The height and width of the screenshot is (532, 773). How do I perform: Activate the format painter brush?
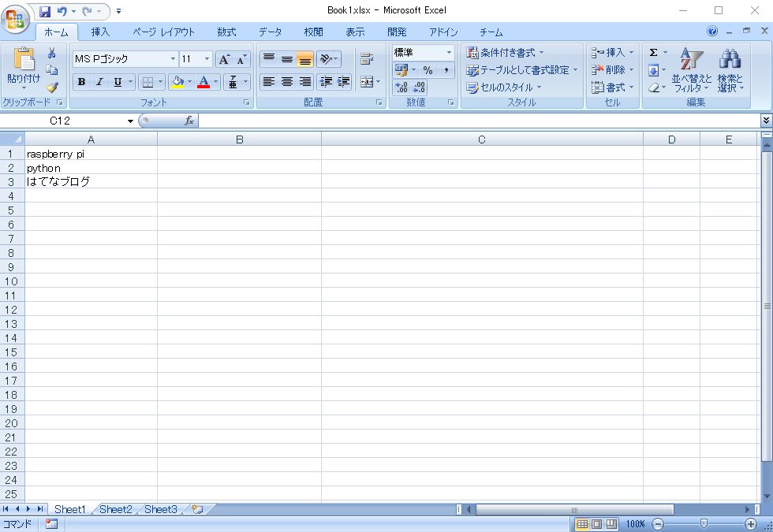click(52, 87)
